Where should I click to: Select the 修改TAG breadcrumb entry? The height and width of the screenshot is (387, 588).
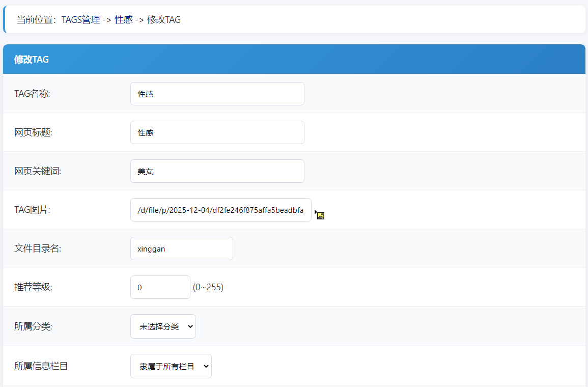tap(163, 19)
